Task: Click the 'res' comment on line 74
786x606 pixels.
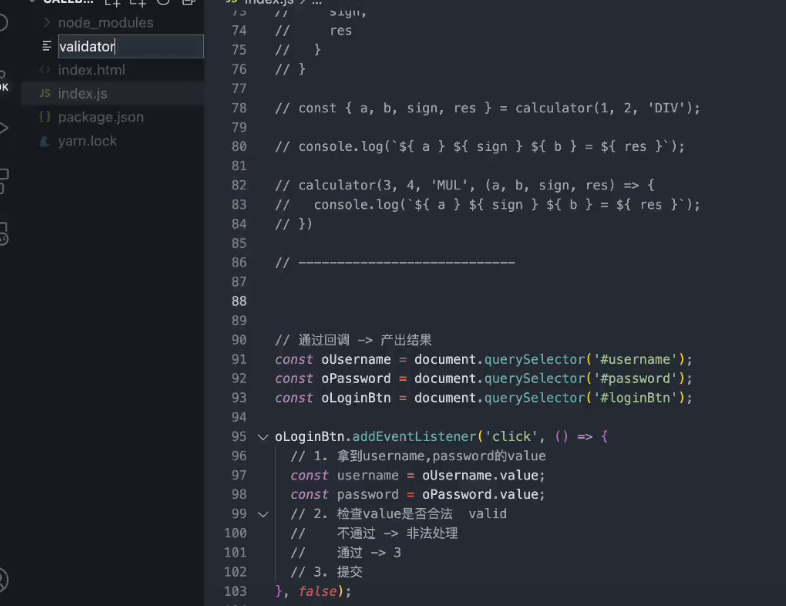Action: click(x=340, y=31)
